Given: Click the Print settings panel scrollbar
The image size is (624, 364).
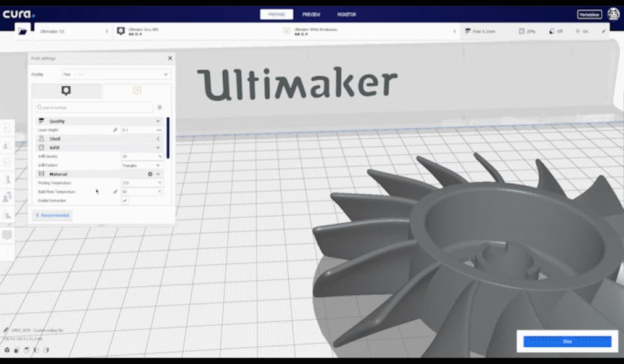Looking at the screenshot, I should click(168, 138).
